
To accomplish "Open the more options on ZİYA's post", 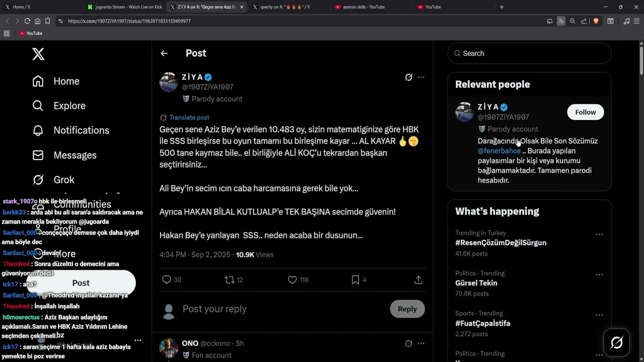I will (x=421, y=77).
